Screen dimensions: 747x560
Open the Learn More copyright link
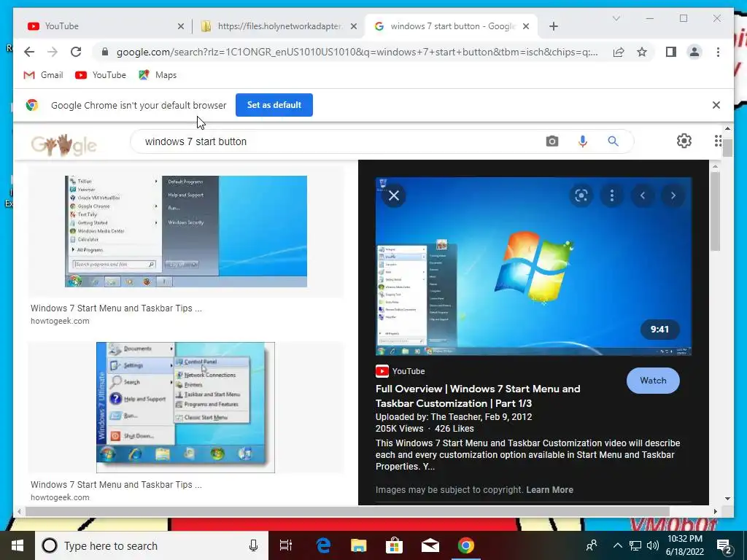click(x=549, y=489)
